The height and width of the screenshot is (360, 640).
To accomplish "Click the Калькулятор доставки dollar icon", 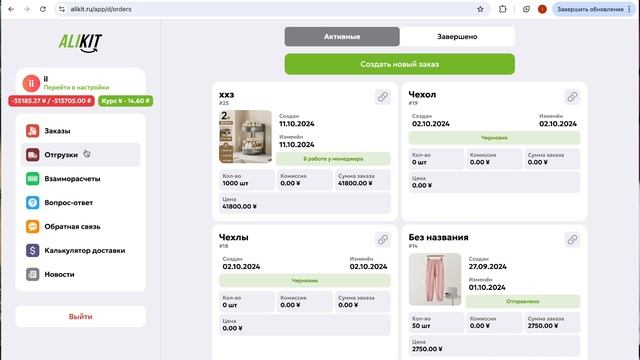I will click(x=33, y=250).
